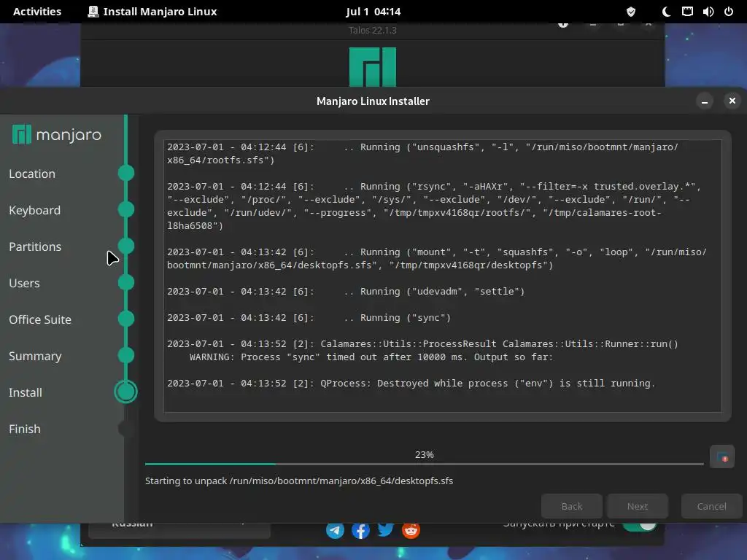Click the security shield tray icon
The height and width of the screenshot is (560, 747).
(x=631, y=12)
